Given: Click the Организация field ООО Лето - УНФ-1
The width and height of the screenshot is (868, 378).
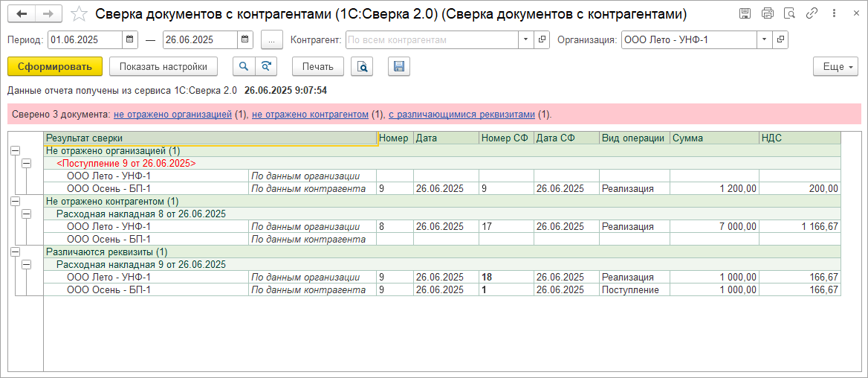Looking at the screenshot, I should tap(689, 39).
